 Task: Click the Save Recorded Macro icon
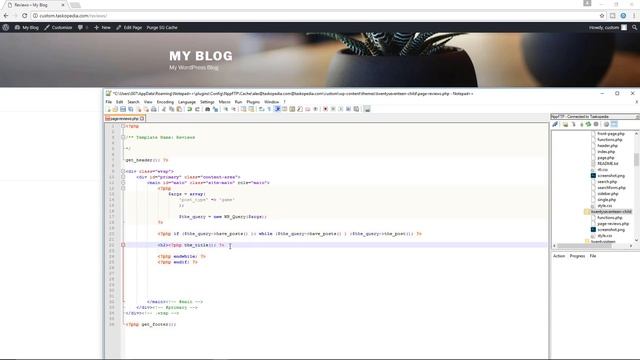click(356, 109)
